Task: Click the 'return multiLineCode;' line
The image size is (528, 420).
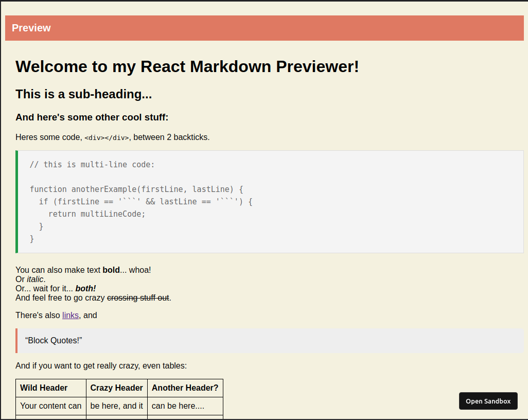Action: pos(97,214)
